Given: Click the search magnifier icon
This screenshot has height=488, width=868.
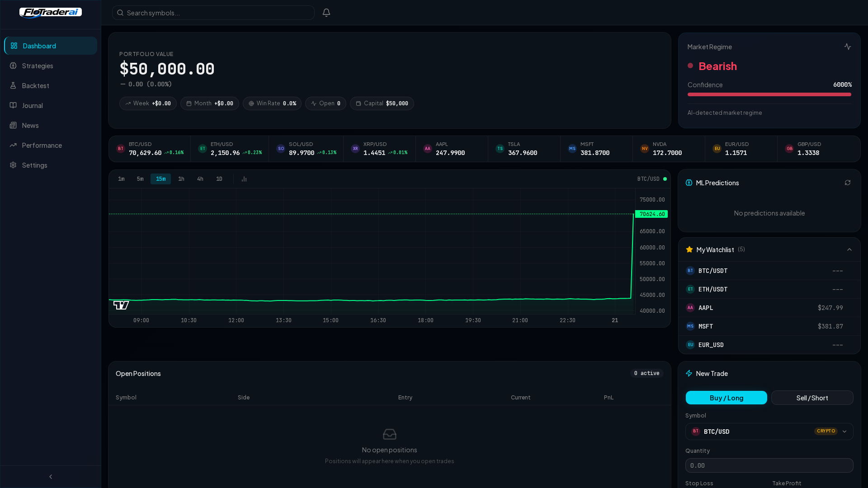Looking at the screenshot, I should point(120,13).
